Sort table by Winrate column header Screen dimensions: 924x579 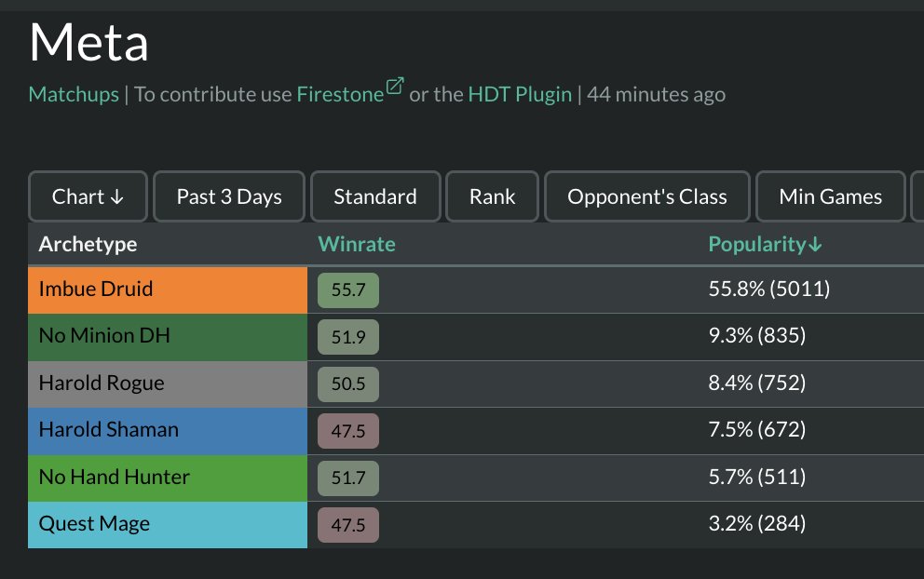[357, 244]
